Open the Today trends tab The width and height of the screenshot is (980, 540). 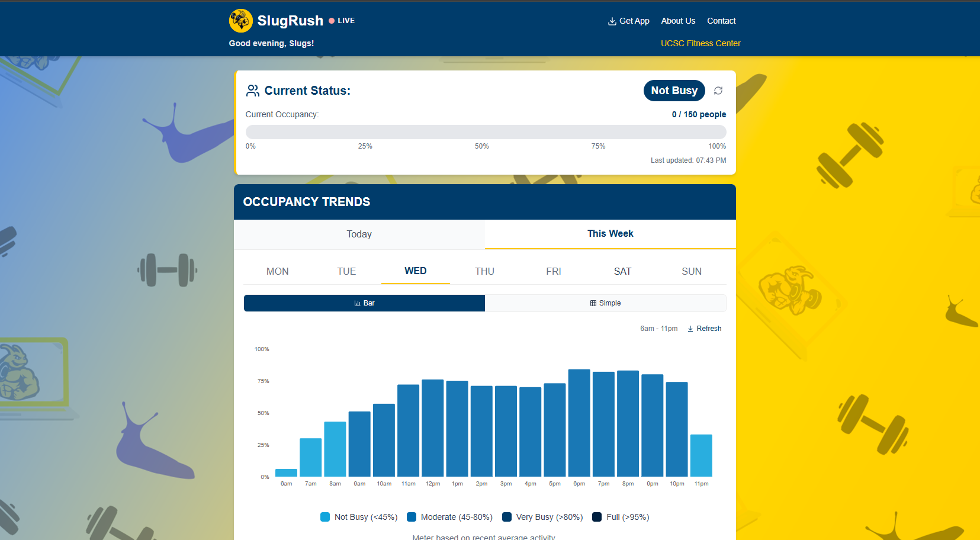[x=359, y=234]
